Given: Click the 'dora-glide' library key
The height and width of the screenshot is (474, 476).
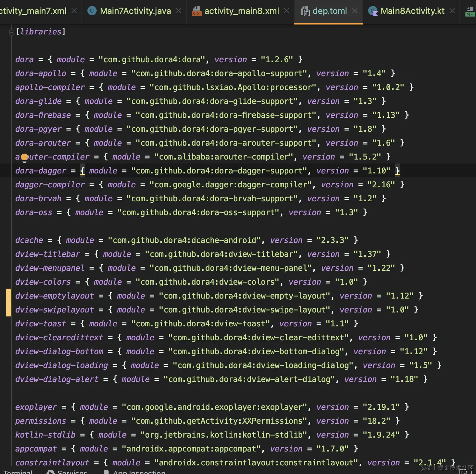Looking at the screenshot, I should (x=38, y=101).
